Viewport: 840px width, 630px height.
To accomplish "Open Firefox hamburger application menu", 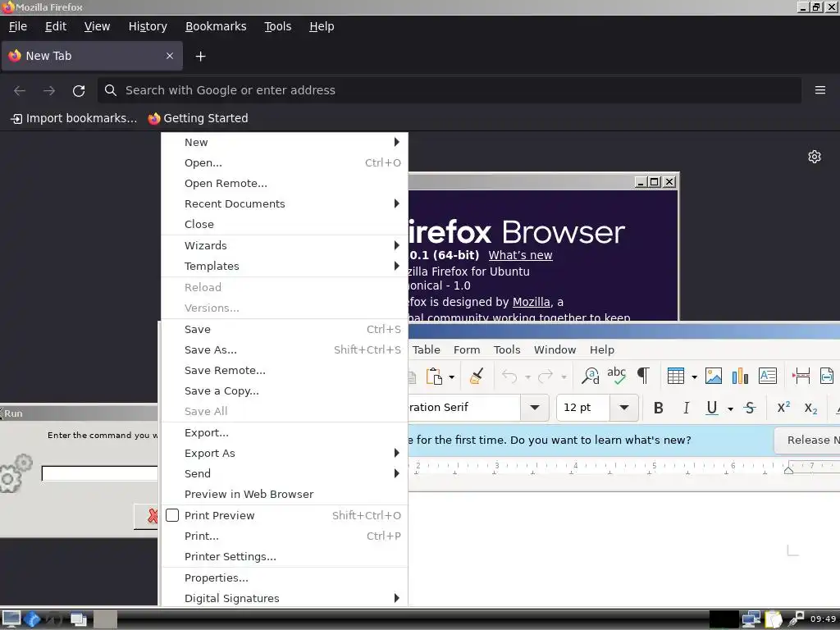I will [x=820, y=90].
